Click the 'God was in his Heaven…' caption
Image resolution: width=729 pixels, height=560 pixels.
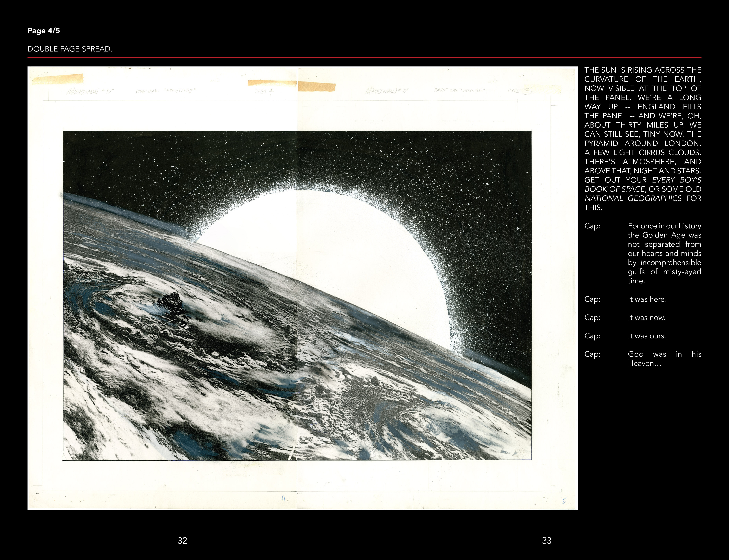click(664, 359)
